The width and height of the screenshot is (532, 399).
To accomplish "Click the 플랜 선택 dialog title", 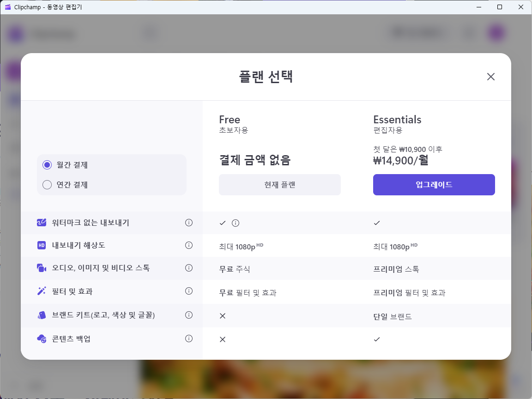I will coord(266,77).
